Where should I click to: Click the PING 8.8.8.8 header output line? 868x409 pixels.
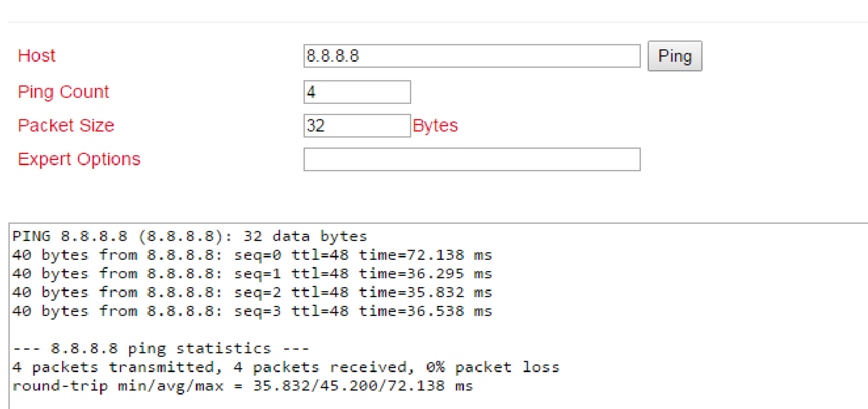(x=190, y=236)
